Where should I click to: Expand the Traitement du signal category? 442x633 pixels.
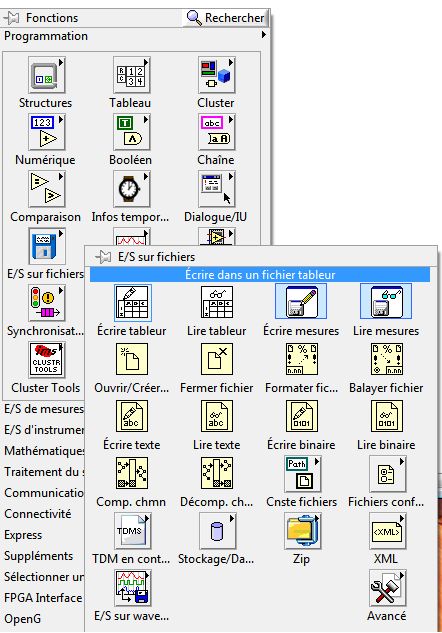(44, 472)
